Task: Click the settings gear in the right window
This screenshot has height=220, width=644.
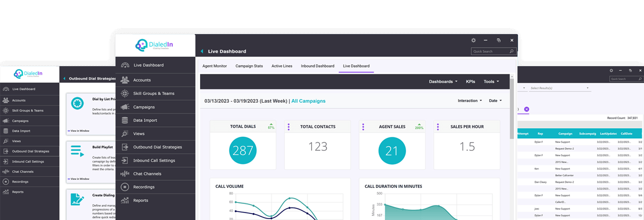Action: (611, 71)
